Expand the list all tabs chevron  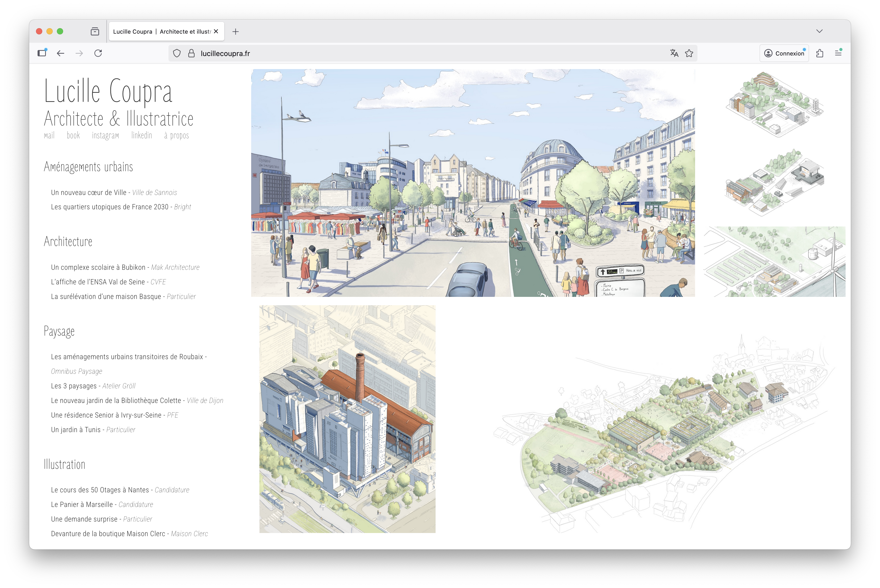(819, 31)
